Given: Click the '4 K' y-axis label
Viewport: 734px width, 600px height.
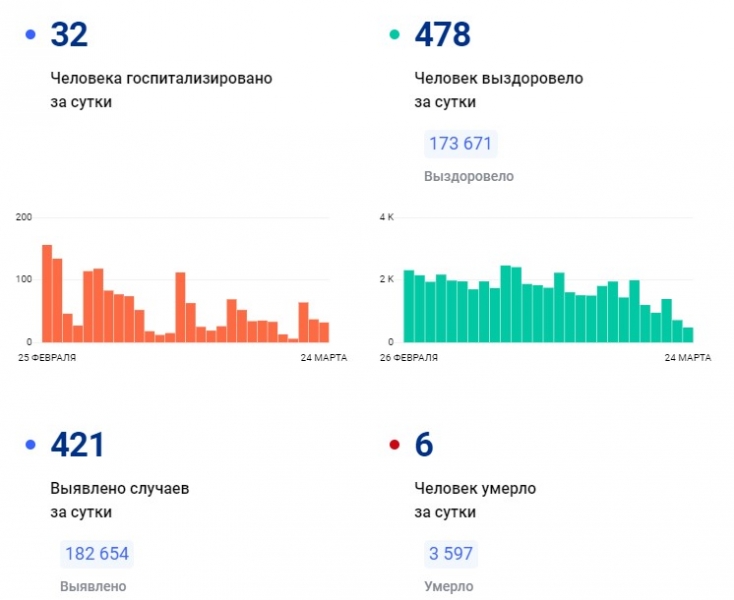Looking at the screenshot, I should tap(387, 217).
